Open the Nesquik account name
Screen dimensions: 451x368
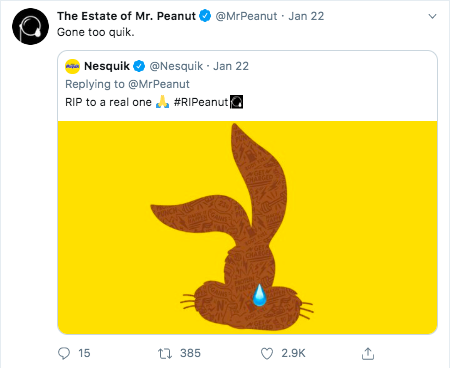coord(107,66)
